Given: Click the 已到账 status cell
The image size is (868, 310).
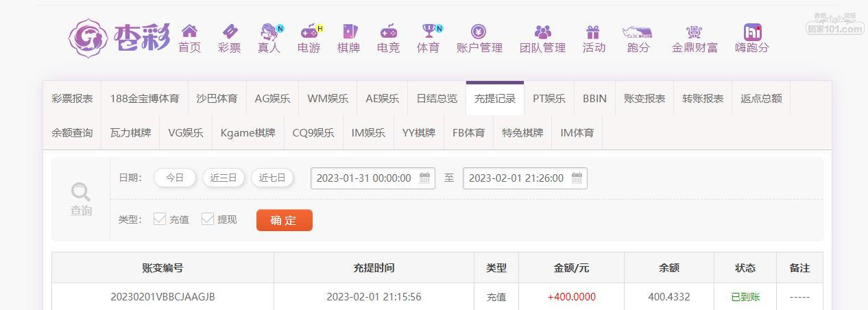Looking at the screenshot, I should pos(745,297).
